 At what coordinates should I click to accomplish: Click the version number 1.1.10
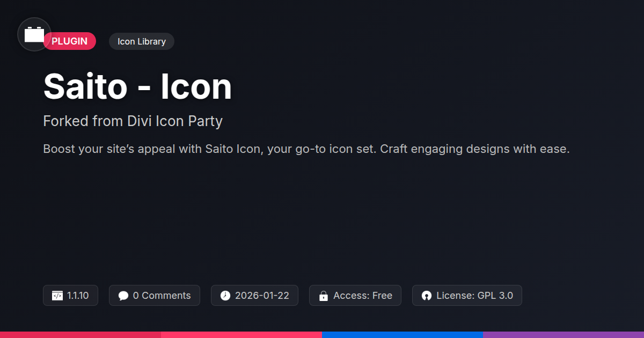(x=78, y=296)
